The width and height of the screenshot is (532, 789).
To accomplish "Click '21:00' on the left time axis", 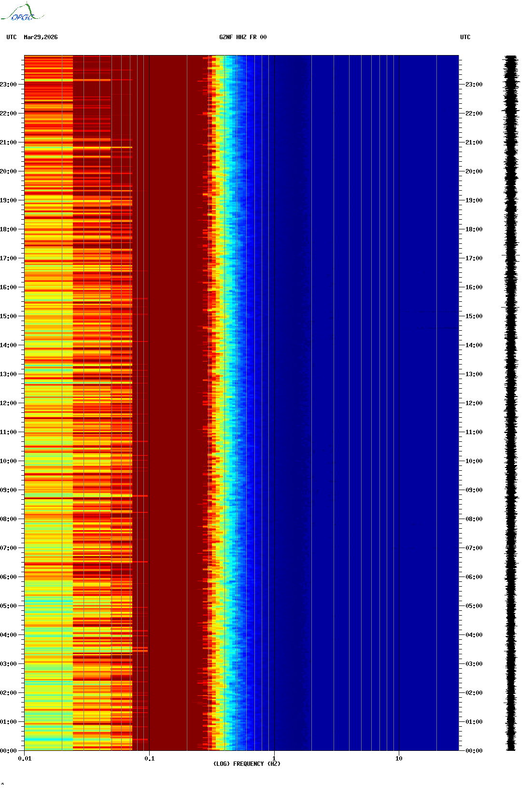I will 8,142.
